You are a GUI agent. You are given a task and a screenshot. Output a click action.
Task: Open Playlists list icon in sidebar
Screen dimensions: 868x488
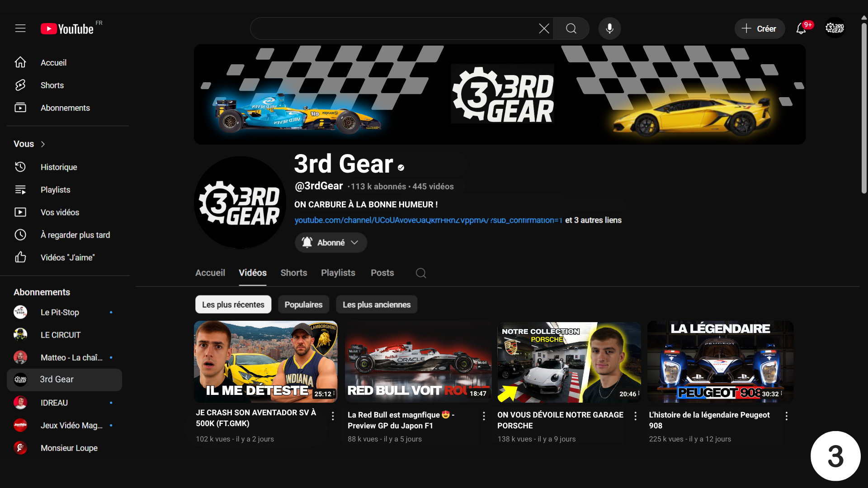point(20,189)
